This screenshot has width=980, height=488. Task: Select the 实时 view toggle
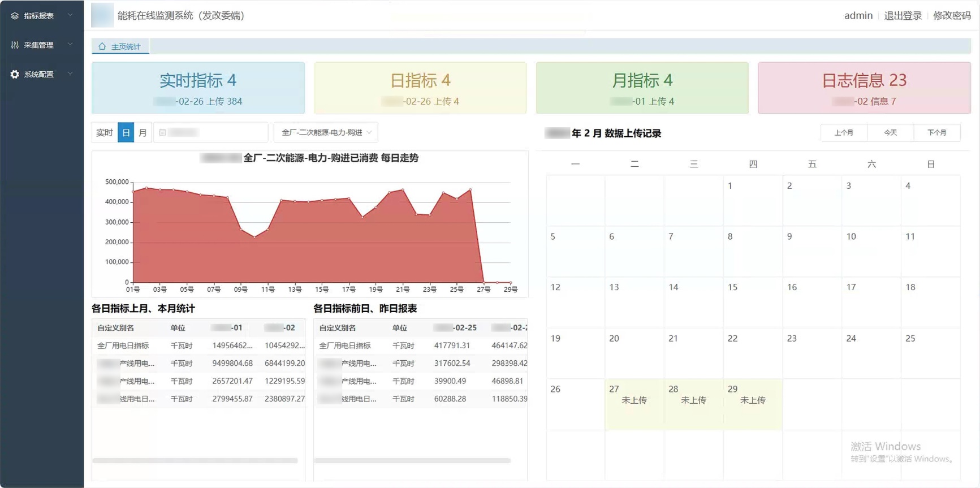coord(105,132)
